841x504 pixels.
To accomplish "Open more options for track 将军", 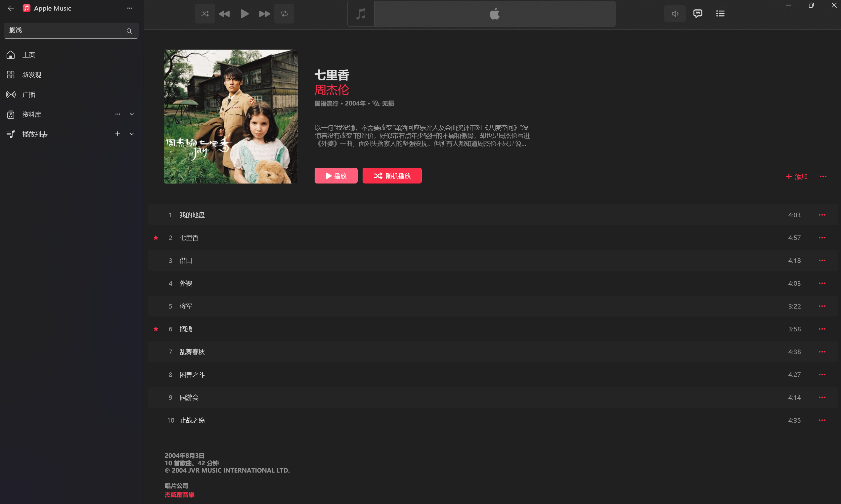I will coord(821,306).
